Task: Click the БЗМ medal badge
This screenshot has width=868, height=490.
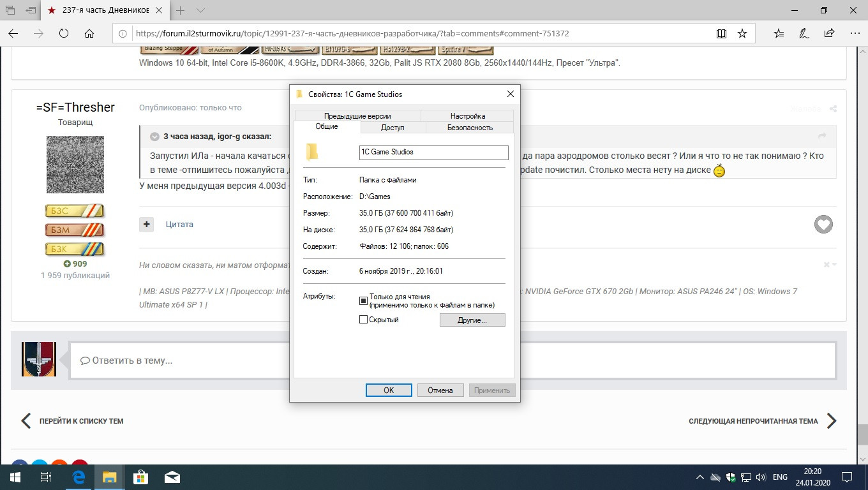Action: point(75,230)
